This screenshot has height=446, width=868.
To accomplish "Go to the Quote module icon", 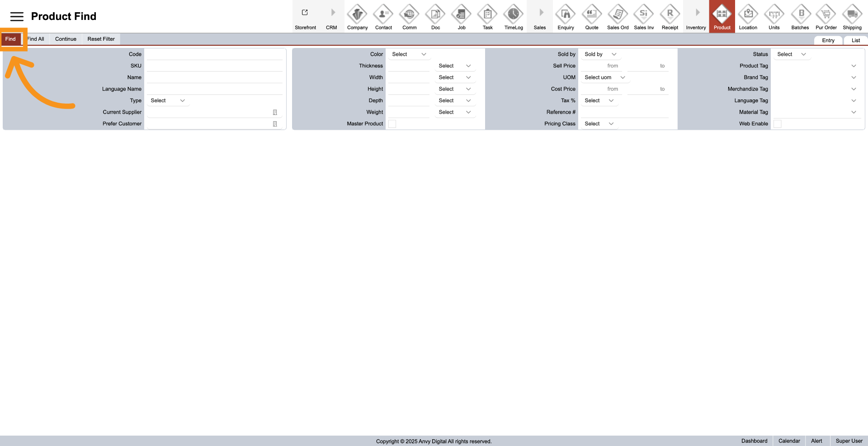I will tap(592, 14).
